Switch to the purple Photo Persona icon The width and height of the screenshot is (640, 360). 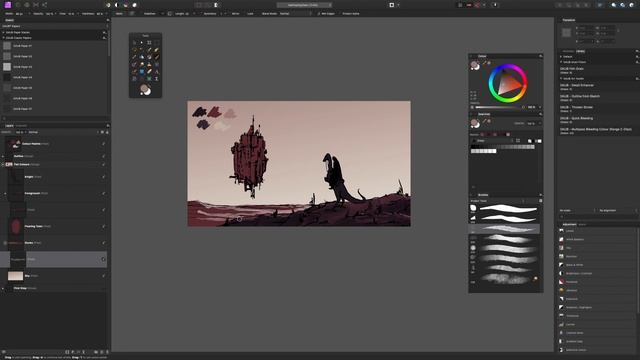(x=8, y=5)
